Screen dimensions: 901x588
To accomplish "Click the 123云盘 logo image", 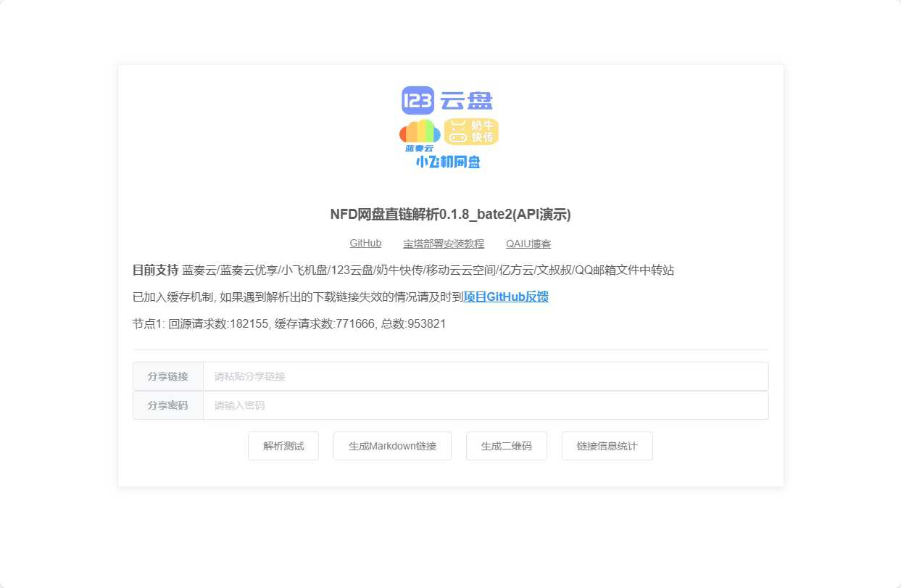I will click(447, 101).
